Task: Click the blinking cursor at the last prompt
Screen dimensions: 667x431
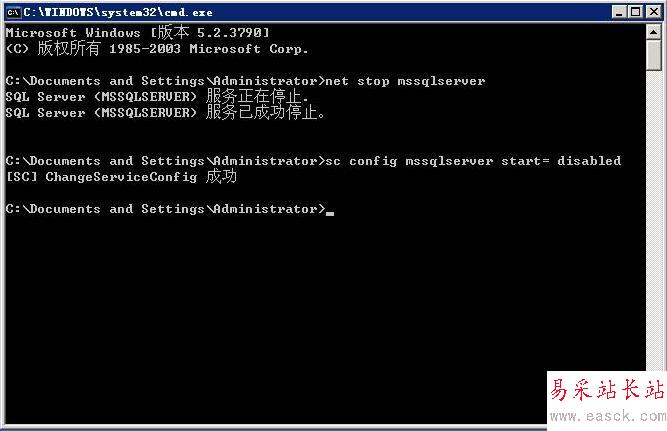Action: (x=330, y=211)
